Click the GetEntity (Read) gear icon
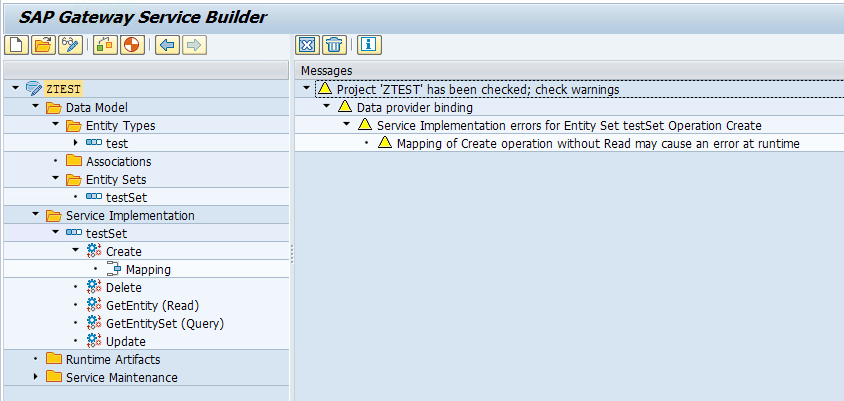Screen dimensions: 844x401 point(94,305)
